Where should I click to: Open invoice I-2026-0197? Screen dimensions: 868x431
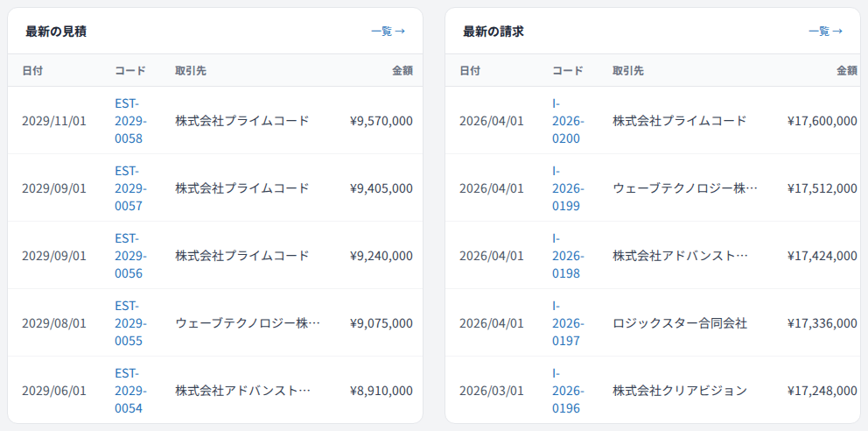tap(568, 323)
